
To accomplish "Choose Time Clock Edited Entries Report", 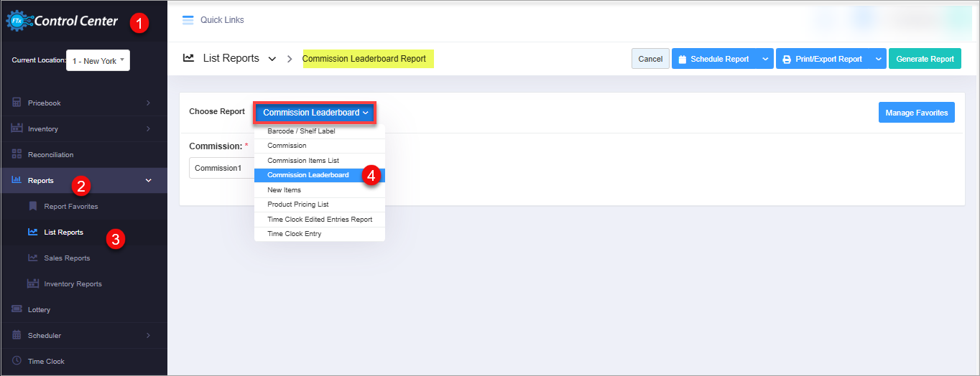I will click(320, 219).
